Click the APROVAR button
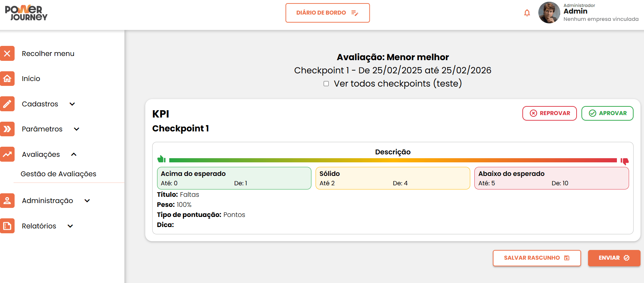Screen dimensions: 644x283 (607, 113)
